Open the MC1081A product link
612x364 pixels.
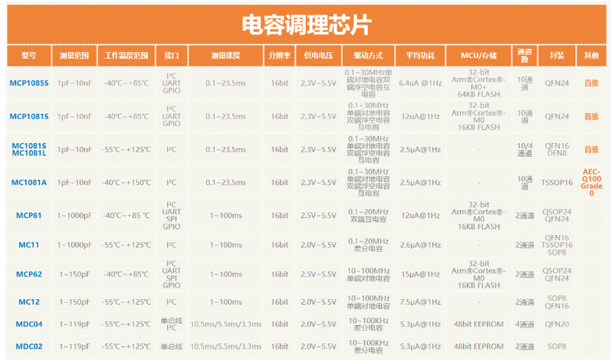click(29, 182)
